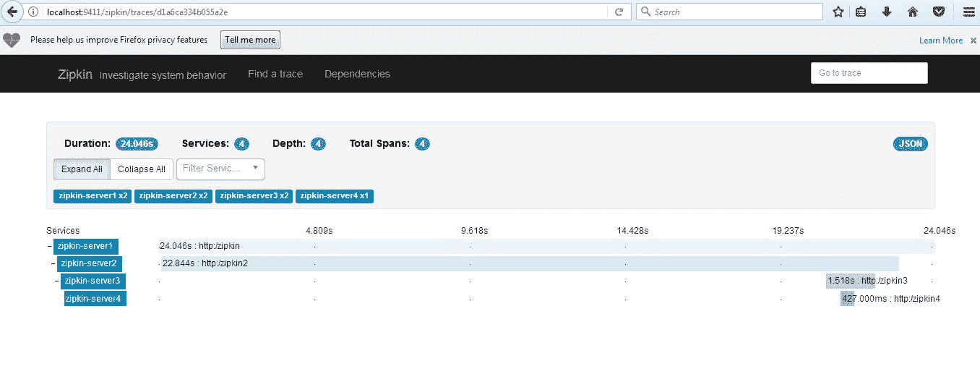
Task: Bookmark this page with the star icon
Action: 838,12
